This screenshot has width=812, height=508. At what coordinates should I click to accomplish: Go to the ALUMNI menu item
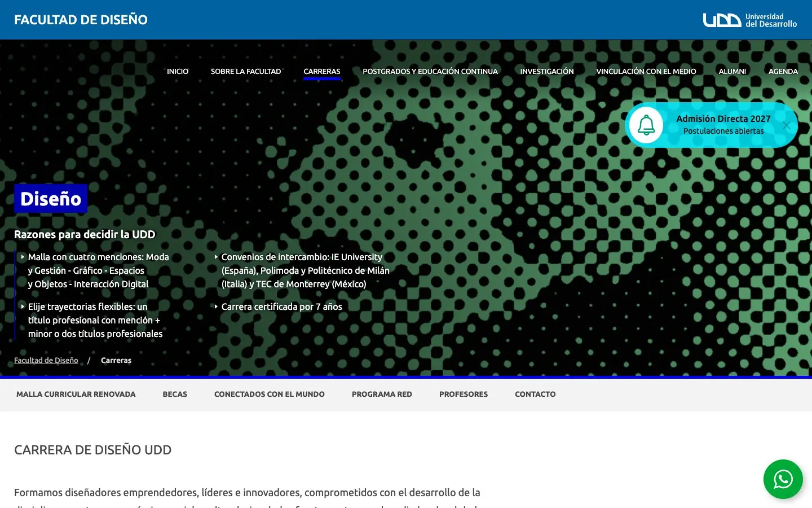coord(732,71)
